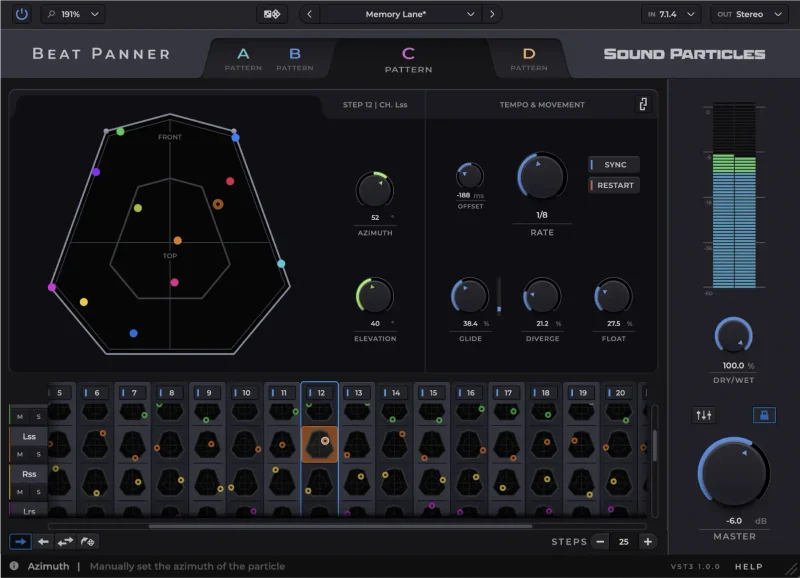Image resolution: width=800 pixels, height=578 pixels.
Task: Increase steps with the plus button
Action: [x=647, y=541]
